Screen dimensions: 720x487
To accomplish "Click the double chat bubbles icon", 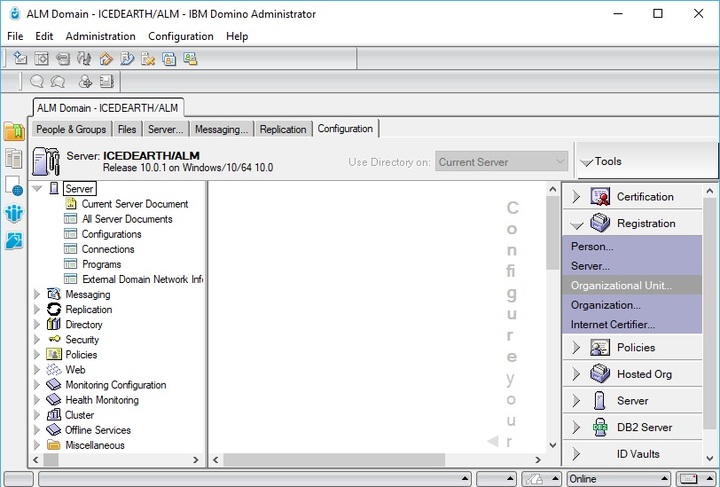I will tap(58, 82).
